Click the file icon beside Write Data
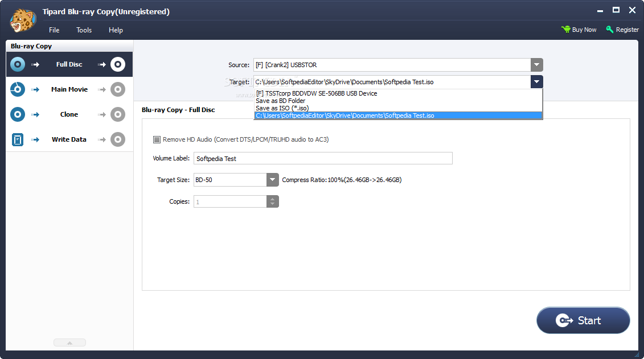 [x=18, y=139]
